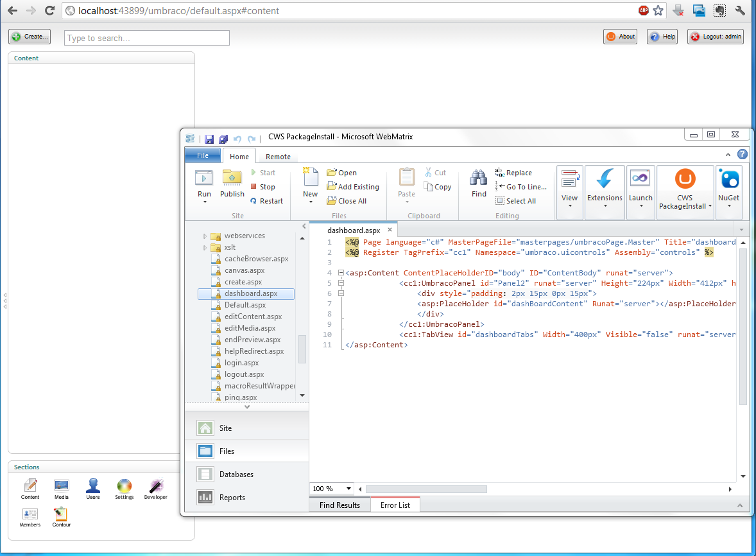The width and height of the screenshot is (756, 556).
Task: Open the Reports workspace
Action: pos(247,497)
